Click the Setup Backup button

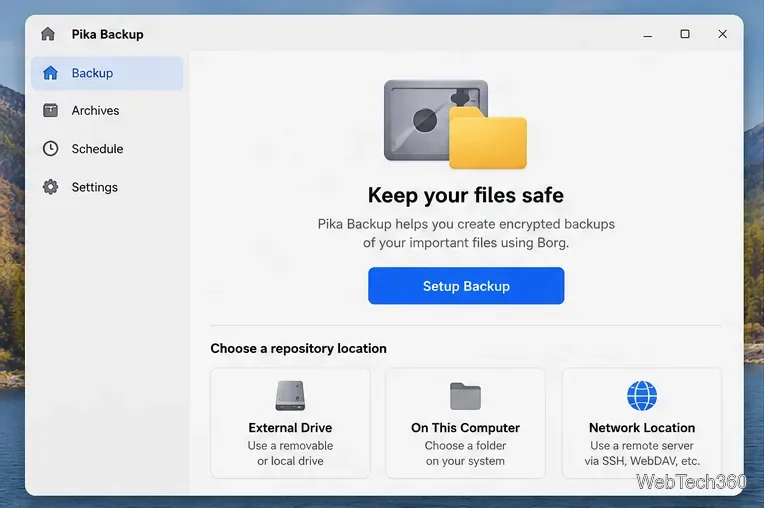(x=466, y=286)
